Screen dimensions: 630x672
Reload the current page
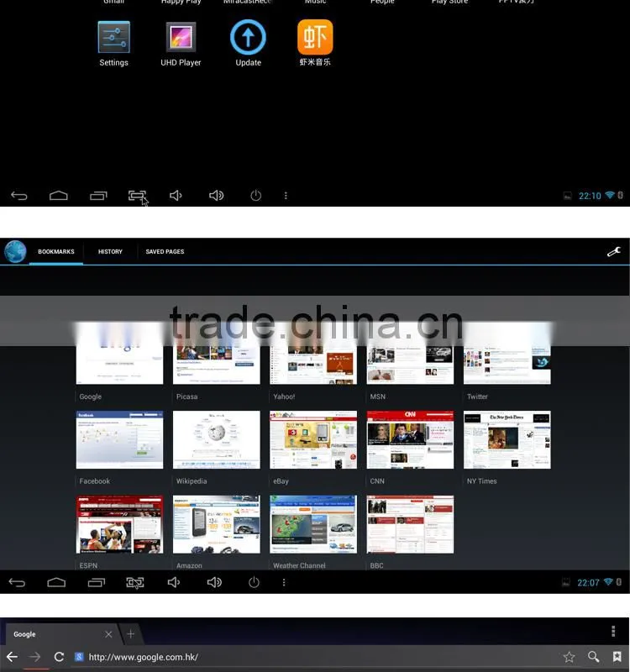pos(59,657)
